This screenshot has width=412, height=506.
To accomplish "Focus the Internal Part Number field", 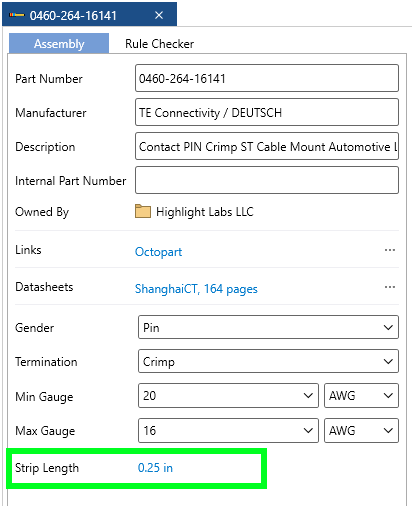I will click(267, 180).
